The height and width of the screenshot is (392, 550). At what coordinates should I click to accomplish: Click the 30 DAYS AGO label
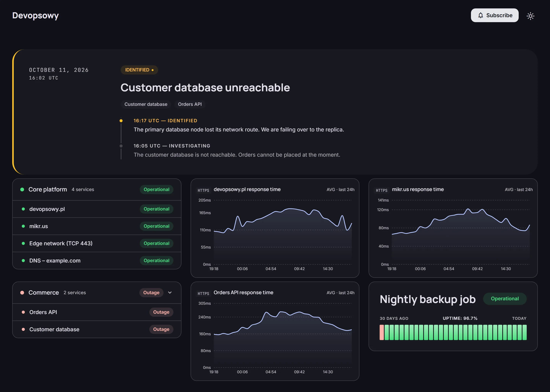click(394, 318)
